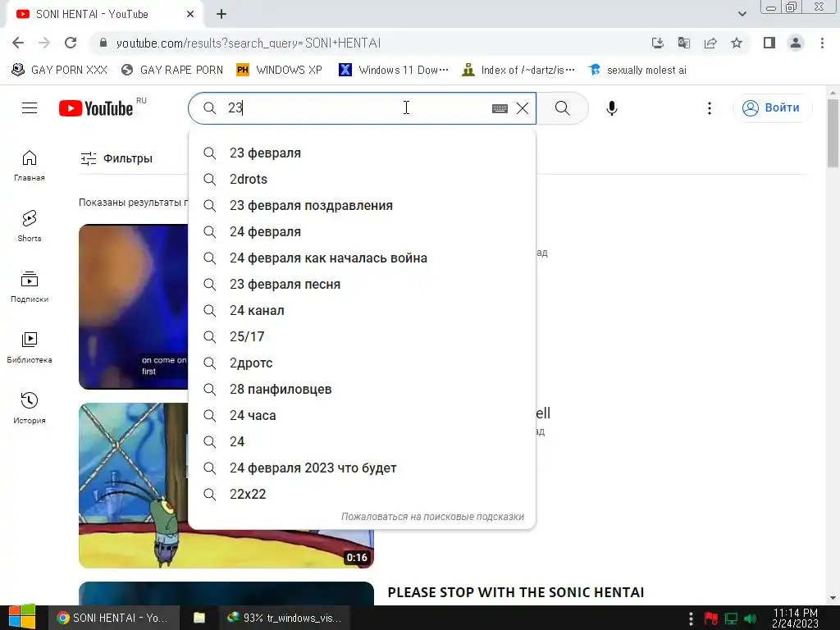Open the YouTube hamburger guide menu
This screenshot has height=630, width=840.
pyautogui.click(x=30, y=108)
